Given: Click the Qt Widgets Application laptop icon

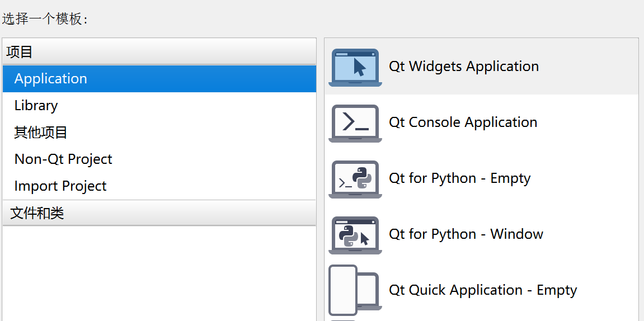Looking at the screenshot, I should [x=355, y=67].
